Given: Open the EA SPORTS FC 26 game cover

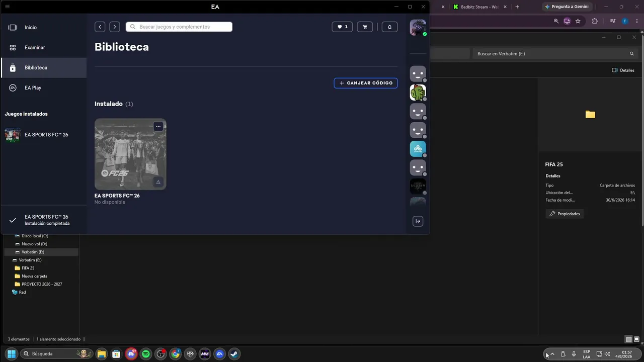Looking at the screenshot, I should click(130, 154).
